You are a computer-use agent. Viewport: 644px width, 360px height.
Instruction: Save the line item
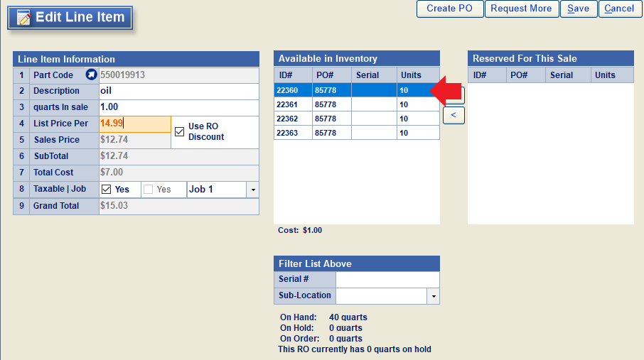point(578,9)
